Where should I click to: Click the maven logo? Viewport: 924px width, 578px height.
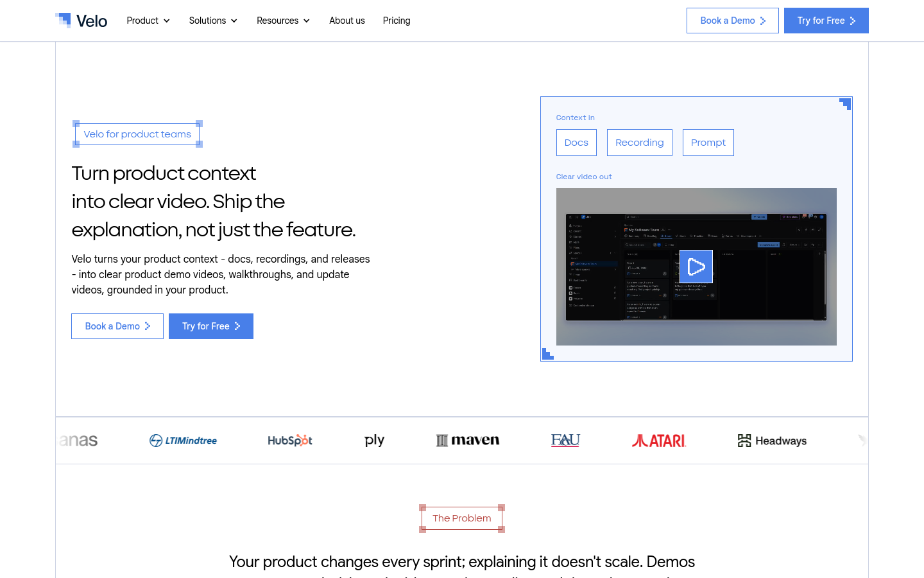(468, 441)
